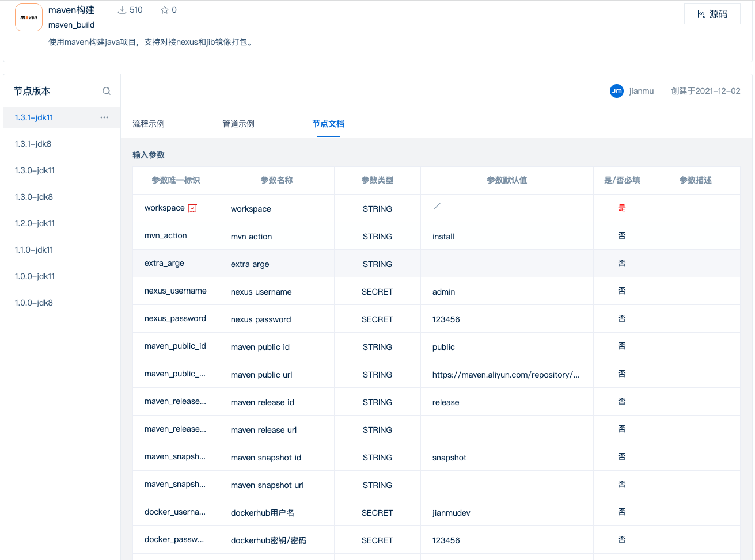Select version 1.1.0-jdk11
This screenshot has height=560, width=755.
pos(35,250)
